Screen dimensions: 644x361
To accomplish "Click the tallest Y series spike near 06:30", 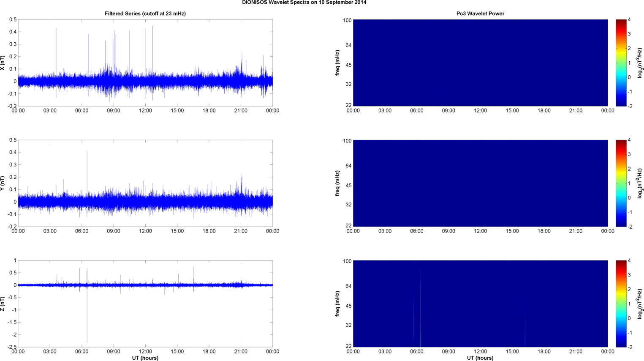I will (87, 173).
